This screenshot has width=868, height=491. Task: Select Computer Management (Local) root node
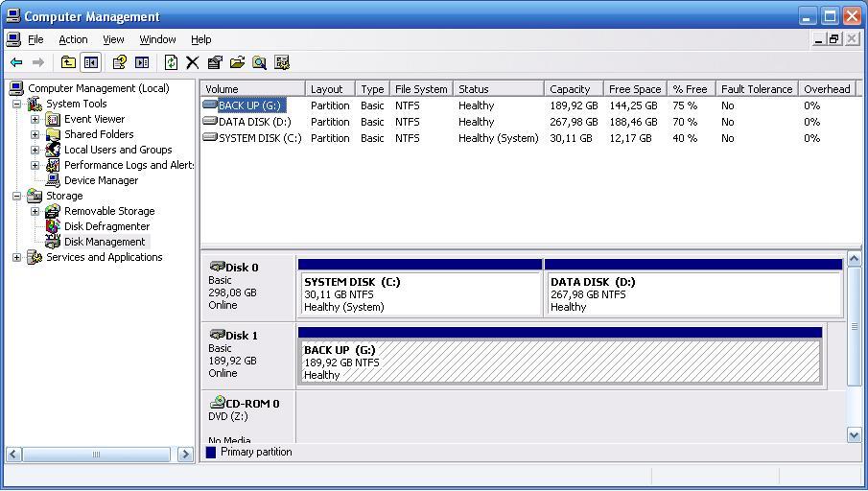tap(99, 88)
